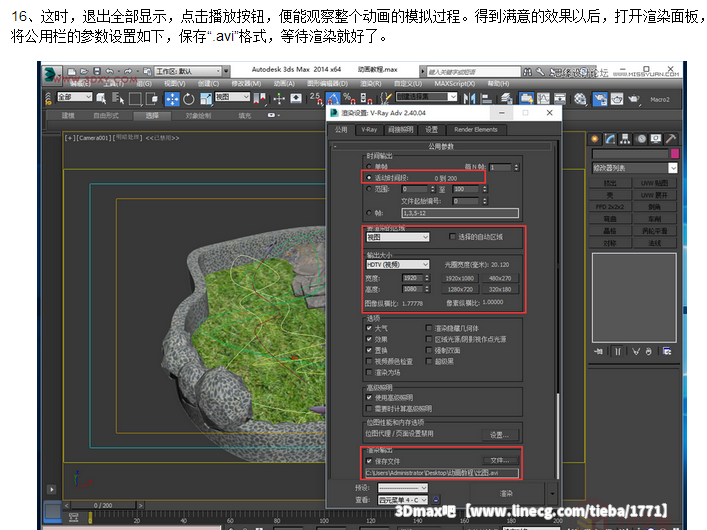Switch to the Render Elements tab
The image size is (707, 530).
(x=476, y=130)
